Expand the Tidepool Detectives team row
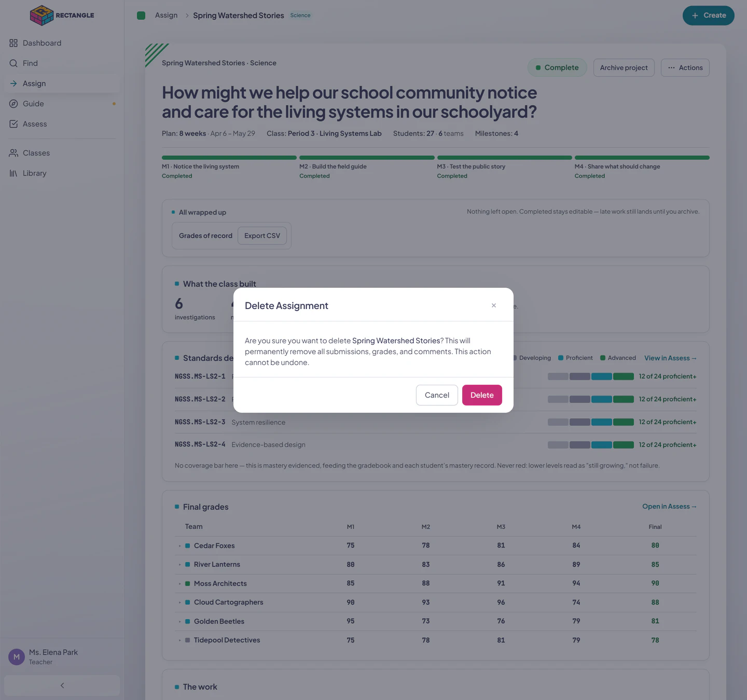Screen dimensions: 747x700 (x=180, y=640)
